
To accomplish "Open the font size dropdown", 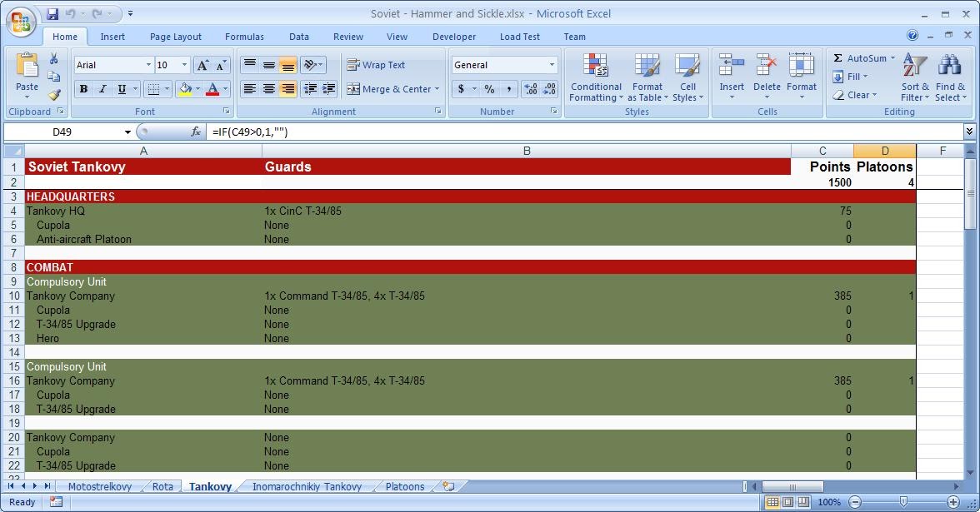I will pyautogui.click(x=184, y=65).
